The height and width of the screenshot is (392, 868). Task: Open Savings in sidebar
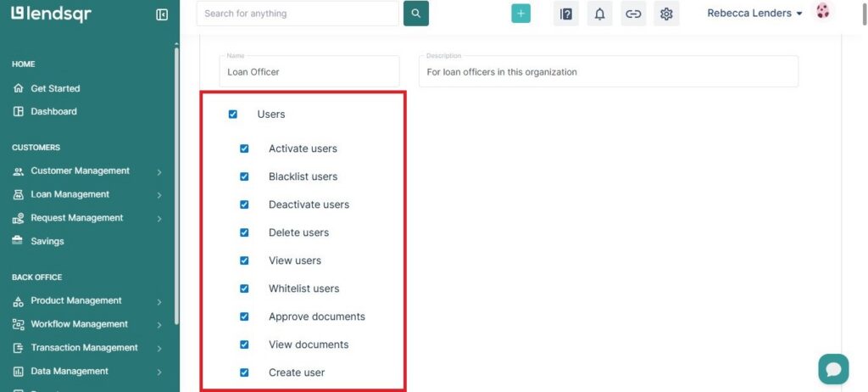click(x=47, y=241)
